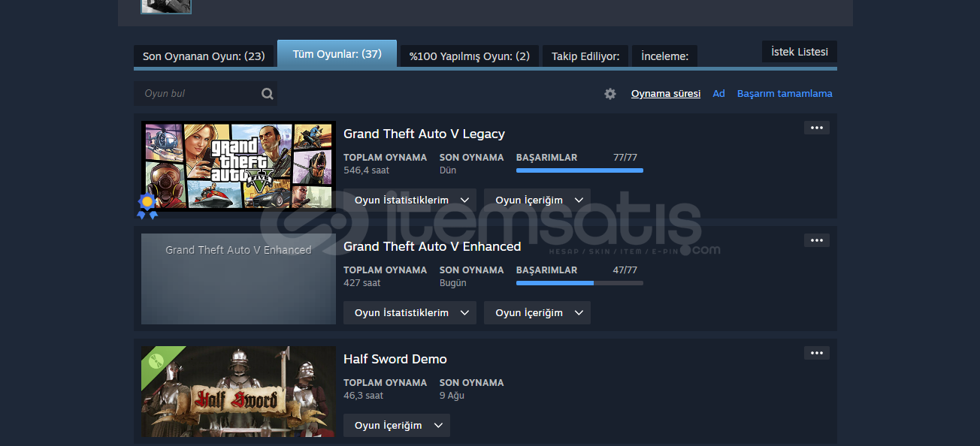Viewport: 980px width, 446px height.
Task: Select the Tüm Oyunlar (37) tab
Action: (337, 54)
